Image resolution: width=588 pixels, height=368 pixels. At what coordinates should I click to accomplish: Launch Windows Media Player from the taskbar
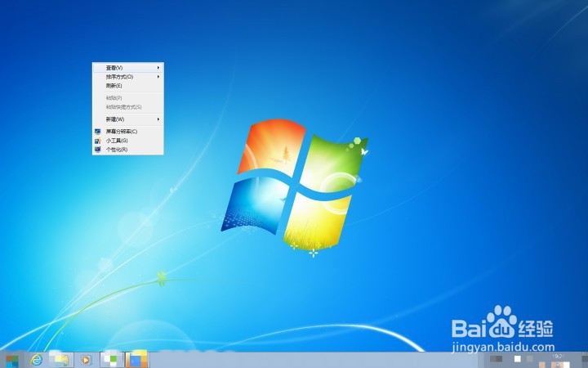coord(86,361)
